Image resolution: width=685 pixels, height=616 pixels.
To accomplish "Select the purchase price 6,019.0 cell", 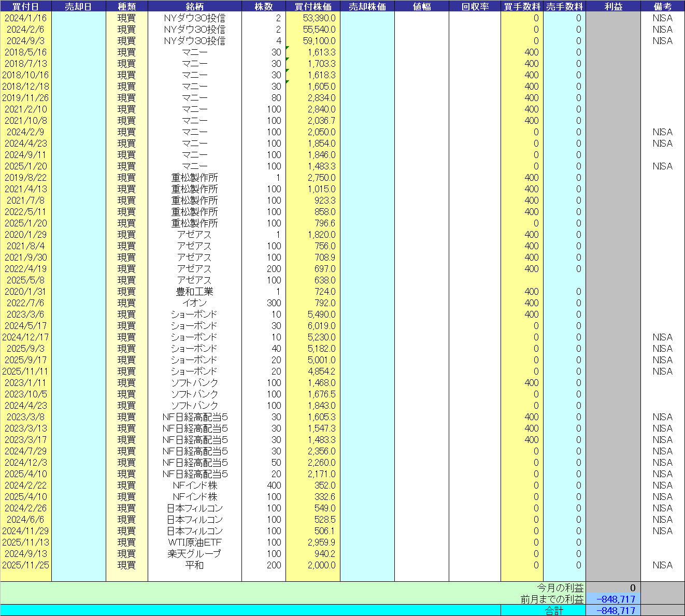I will pyautogui.click(x=312, y=326).
